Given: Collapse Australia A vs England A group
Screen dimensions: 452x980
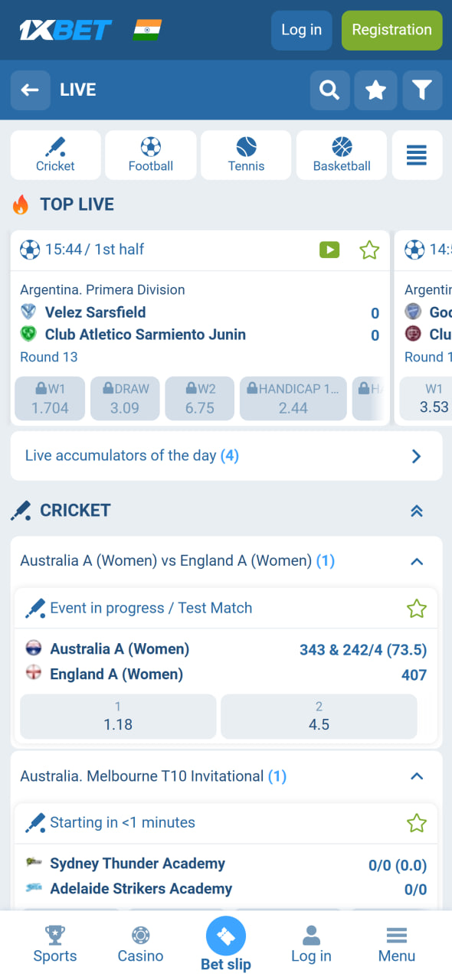Looking at the screenshot, I should pyautogui.click(x=417, y=561).
